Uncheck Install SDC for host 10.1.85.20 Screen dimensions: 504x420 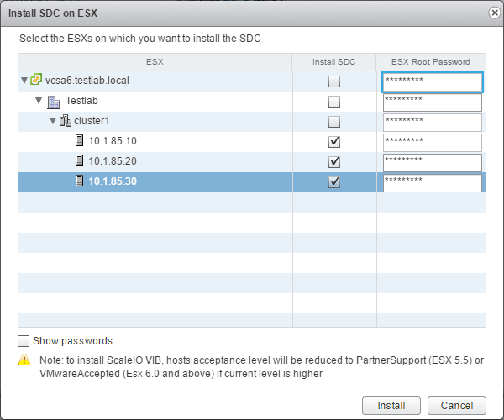tap(334, 162)
